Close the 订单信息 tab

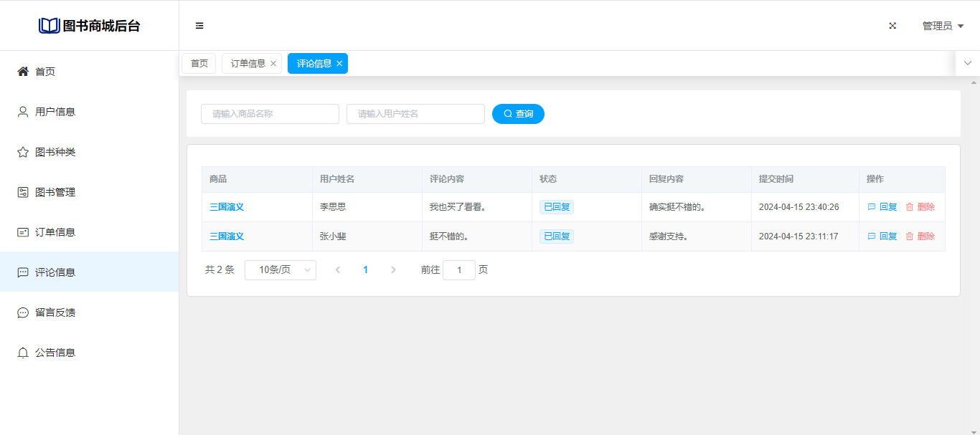(x=273, y=64)
